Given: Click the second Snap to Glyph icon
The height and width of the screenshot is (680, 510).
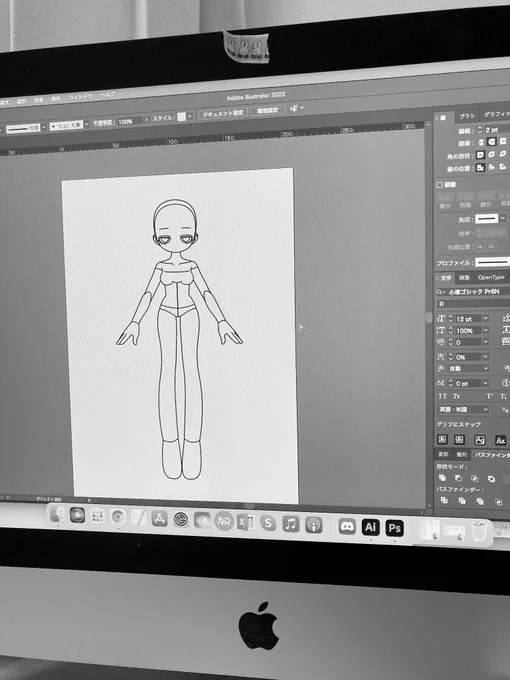Looking at the screenshot, I should (459, 440).
